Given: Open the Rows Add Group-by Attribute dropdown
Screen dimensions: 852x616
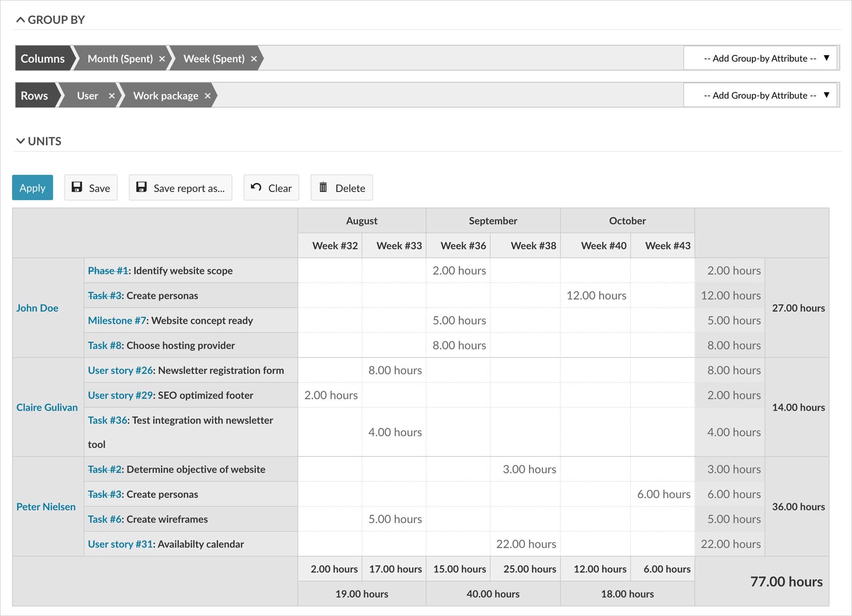Looking at the screenshot, I should click(759, 95).
